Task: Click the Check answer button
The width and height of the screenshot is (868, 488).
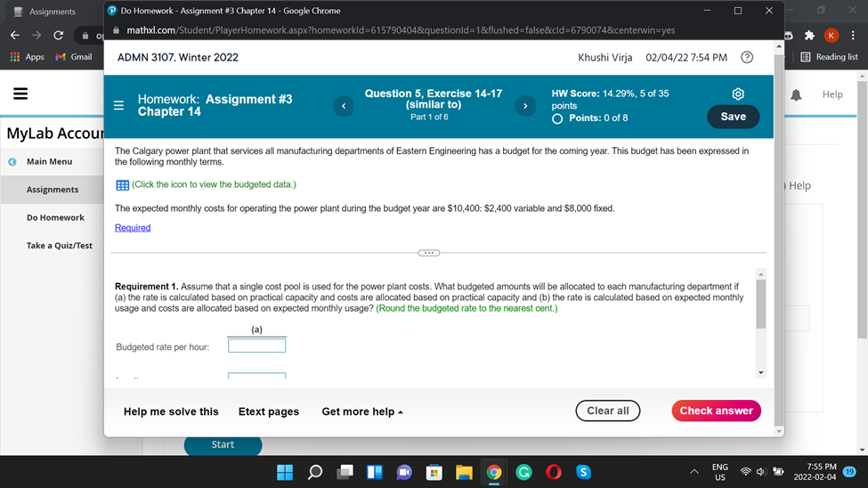Action: [717, 411]
